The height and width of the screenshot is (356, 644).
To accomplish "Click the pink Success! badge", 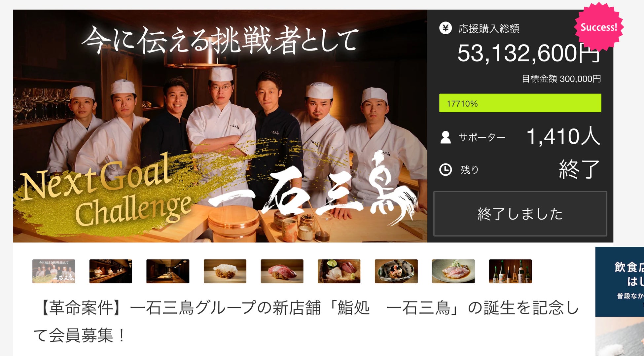I will 599,27.
